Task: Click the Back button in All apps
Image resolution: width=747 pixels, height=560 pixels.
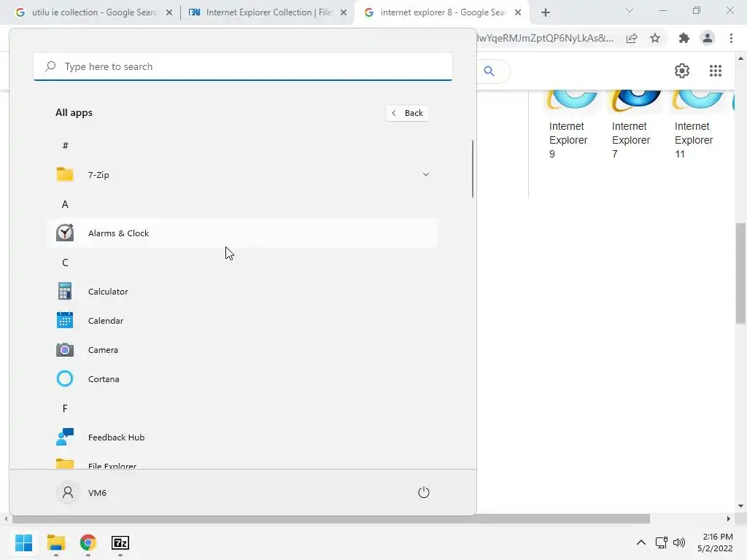Action: 407,113
